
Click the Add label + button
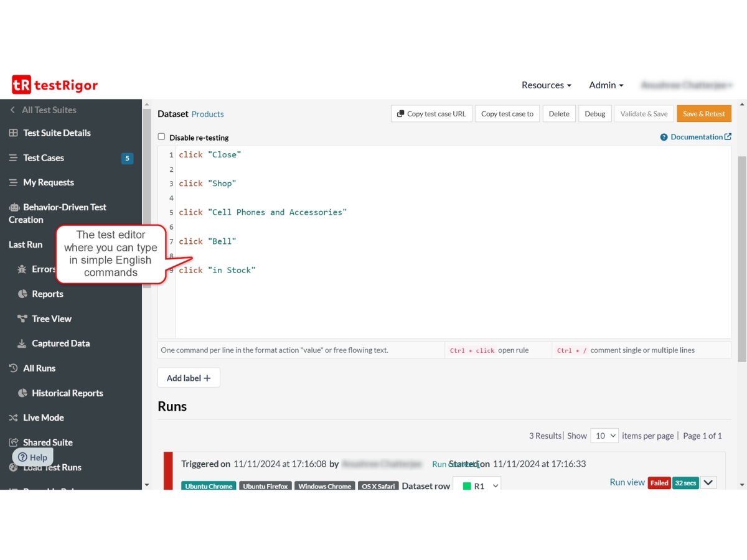[x=189, y=378]
